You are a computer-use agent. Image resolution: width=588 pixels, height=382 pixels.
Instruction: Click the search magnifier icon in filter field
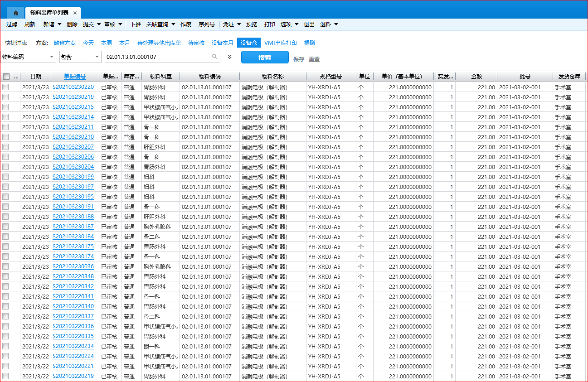pyautogui.click(x=214, y=57)
